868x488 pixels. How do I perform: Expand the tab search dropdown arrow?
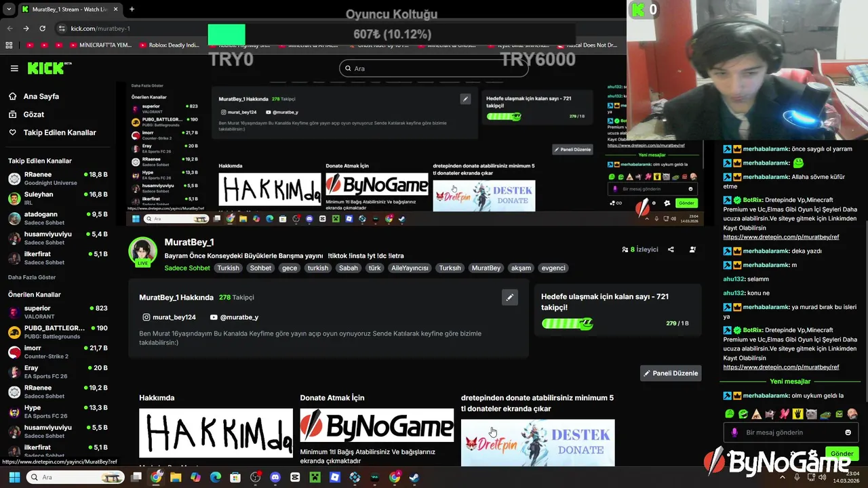pyautogui.click(x=9, y=9)
